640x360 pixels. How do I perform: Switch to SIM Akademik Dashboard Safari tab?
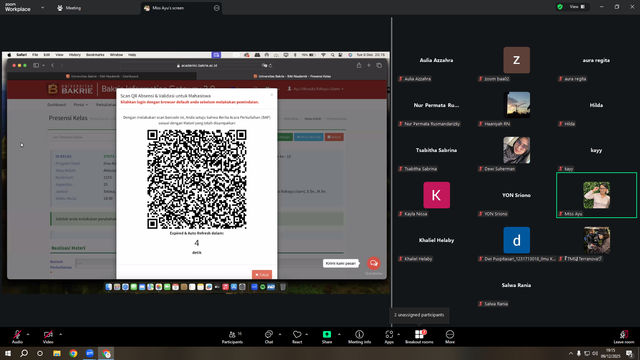102,76
